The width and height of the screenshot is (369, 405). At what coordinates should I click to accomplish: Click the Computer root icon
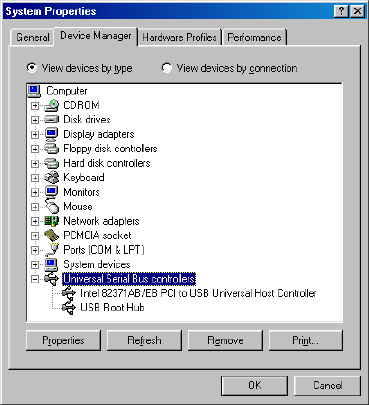(34, 91)
